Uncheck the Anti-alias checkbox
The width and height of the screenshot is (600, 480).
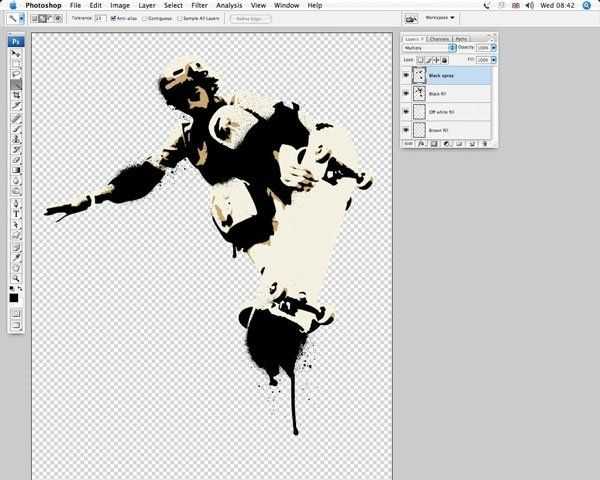pos(113,18)
